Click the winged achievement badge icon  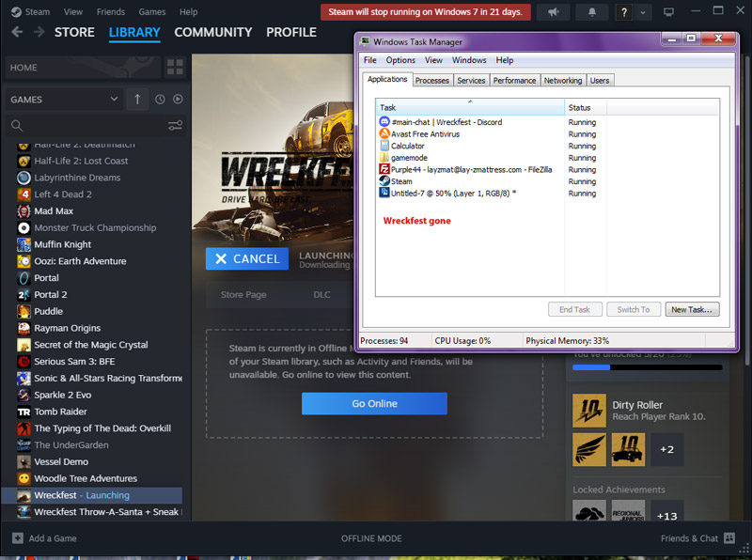[589, 450]
